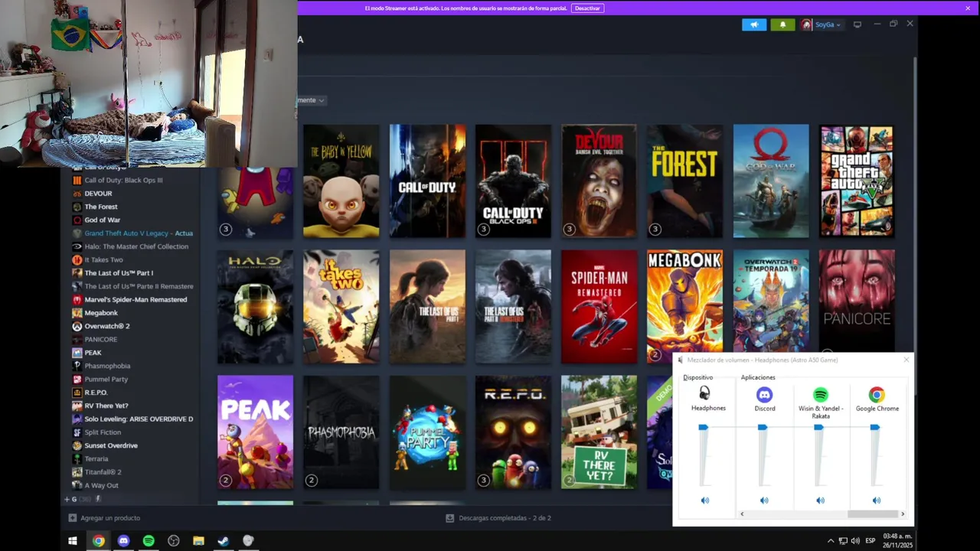Open Call of Duty Black Ops III cover
The width and height of the screenshot is (980, 551).
(513, 181)
